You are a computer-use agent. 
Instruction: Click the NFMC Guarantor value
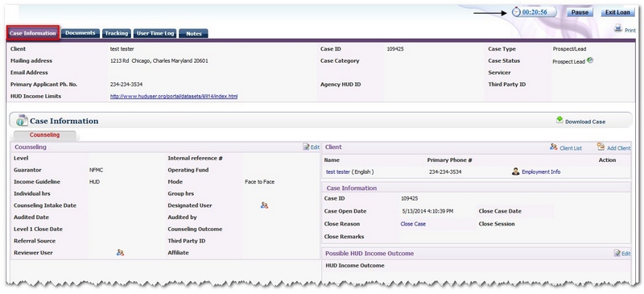pyautogui.click(x=96, y=170)
